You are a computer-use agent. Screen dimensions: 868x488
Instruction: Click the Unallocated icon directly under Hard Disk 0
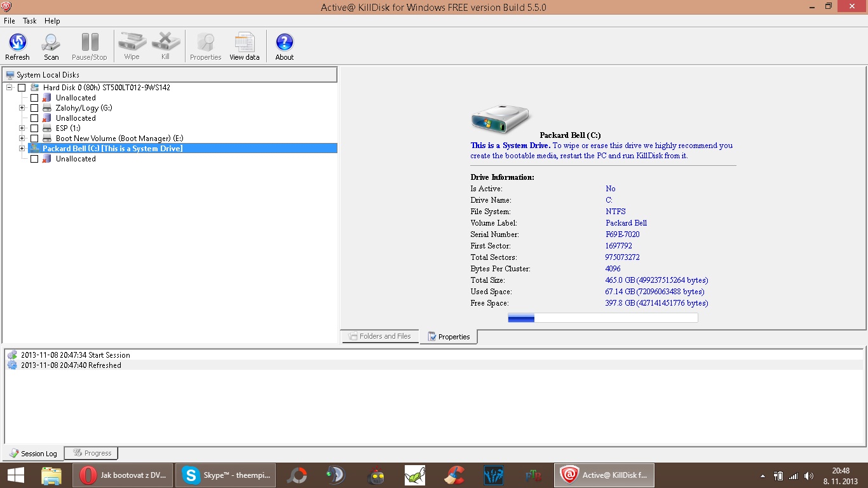coord(47,98)
